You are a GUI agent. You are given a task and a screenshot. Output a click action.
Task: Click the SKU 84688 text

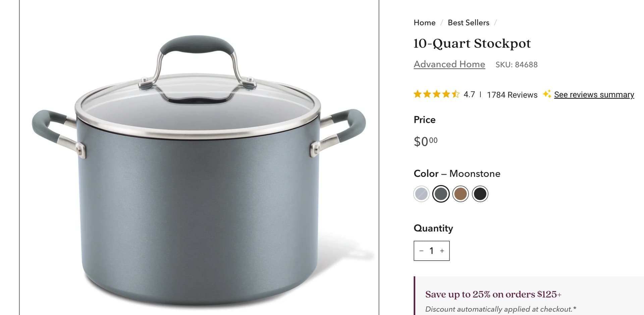click(x=517, y=64)
